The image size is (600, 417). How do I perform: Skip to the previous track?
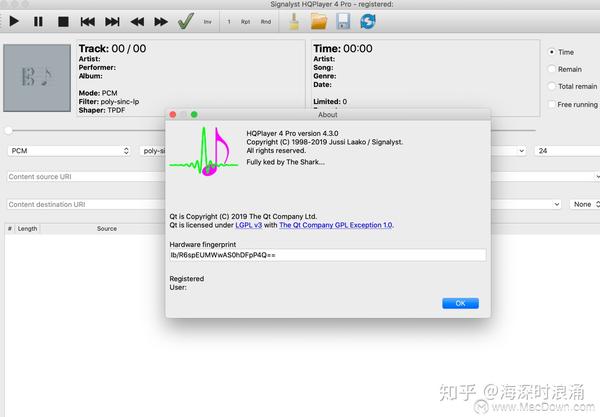(x=88, y=21)
